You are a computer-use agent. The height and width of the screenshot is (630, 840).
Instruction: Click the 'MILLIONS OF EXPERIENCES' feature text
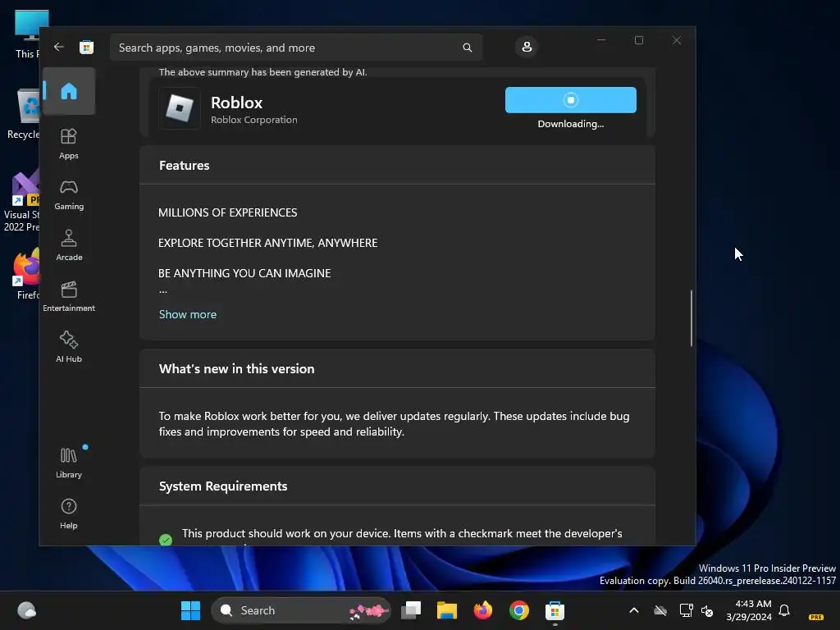(x=228, y=212)
